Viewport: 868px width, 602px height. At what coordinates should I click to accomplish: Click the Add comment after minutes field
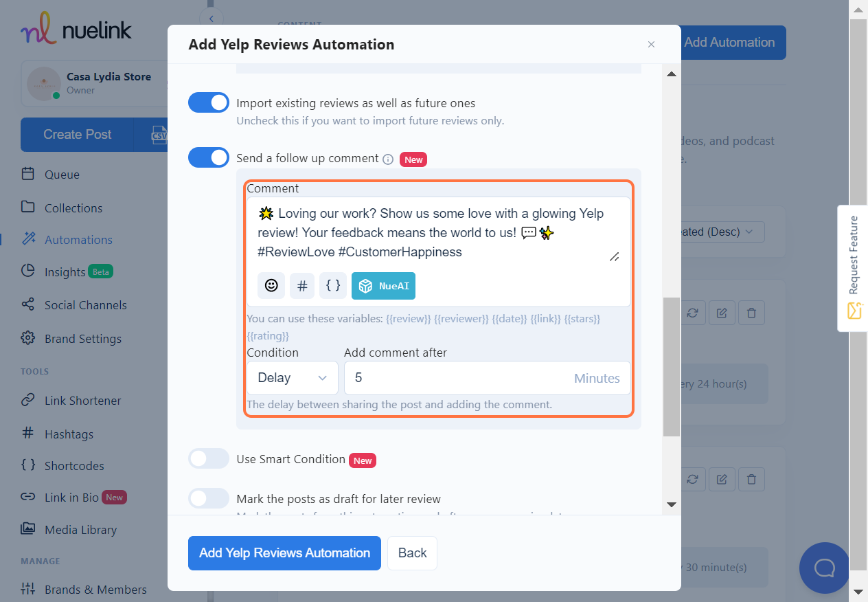tap(487, 378)
